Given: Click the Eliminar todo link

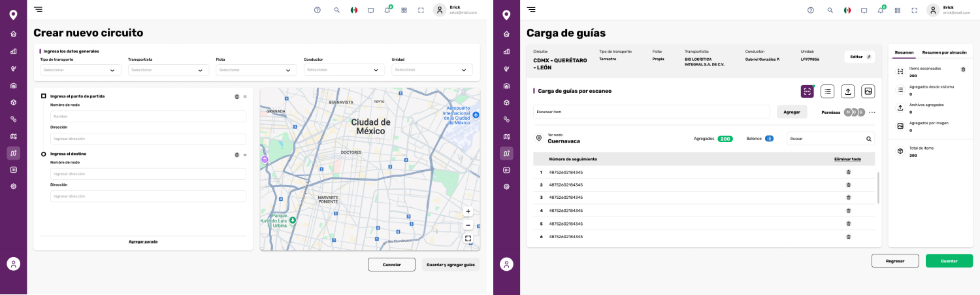Looking at the screenshot, I should [x=847, y=159].
